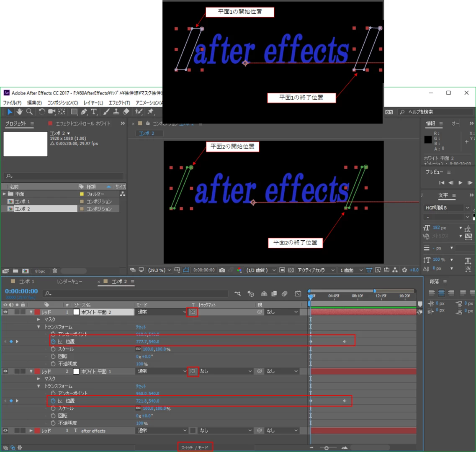Expand the 平面 folder in Project panel
The image size is (476, 452).
4,194
